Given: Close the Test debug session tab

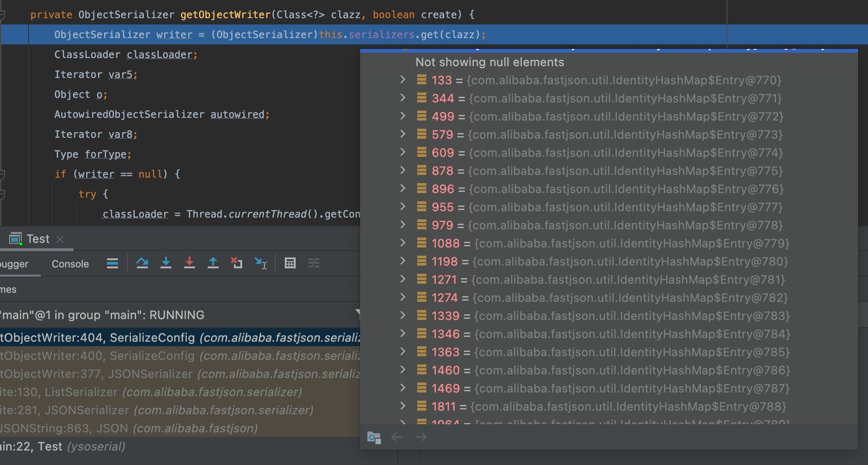Looking at the screenshot, I should 60,239.
